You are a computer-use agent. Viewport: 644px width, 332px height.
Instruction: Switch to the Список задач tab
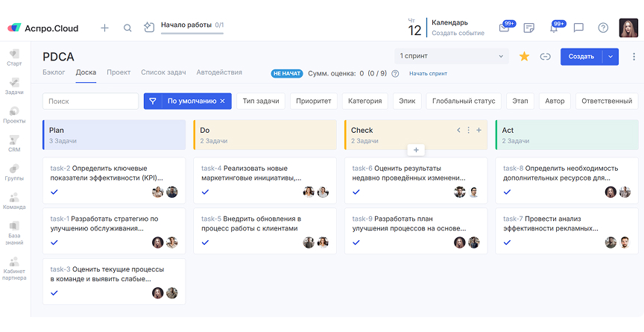(163, 72)
